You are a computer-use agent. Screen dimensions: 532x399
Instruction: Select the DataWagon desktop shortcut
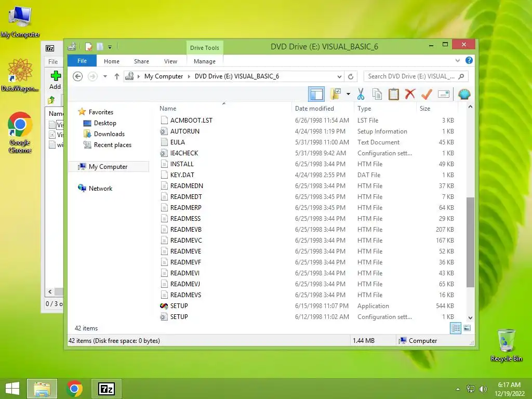click(x=20, y=75)
